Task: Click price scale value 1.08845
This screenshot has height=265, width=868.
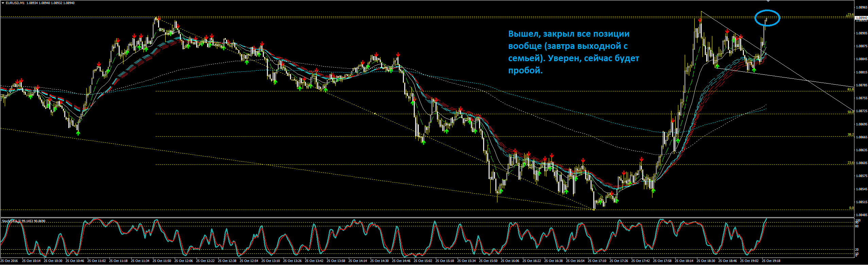Action: click(862, 59)
